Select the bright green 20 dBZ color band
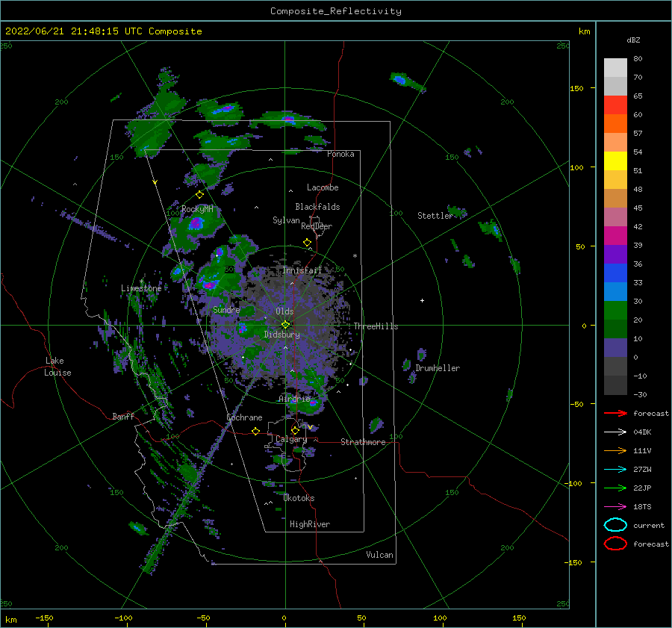The height and width of the screenshot is (628, 672). coord(615,310)
